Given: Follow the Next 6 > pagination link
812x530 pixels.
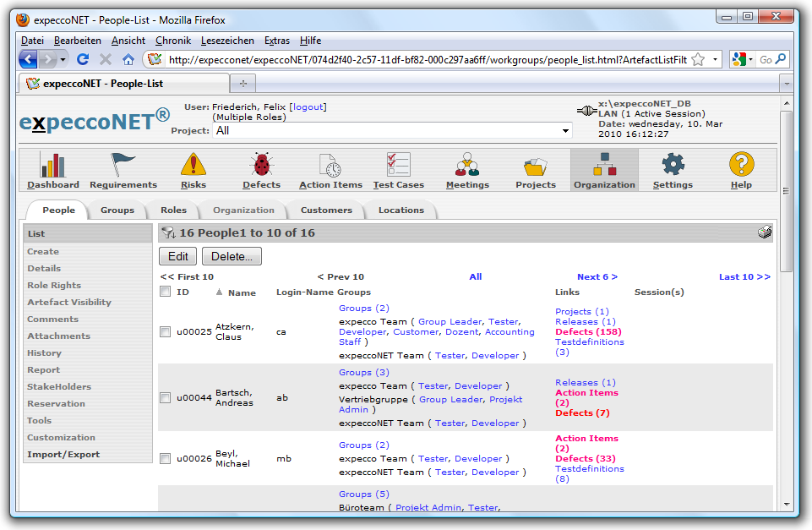Looking at the screenshot, I should (x=597, y=277).
